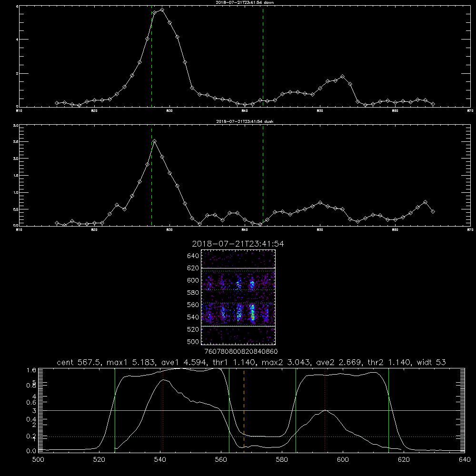The height and width of the screenshot is (476, 476).
Task: Click the '640' label on spectral image y-axis
Action: click(193, 256)
